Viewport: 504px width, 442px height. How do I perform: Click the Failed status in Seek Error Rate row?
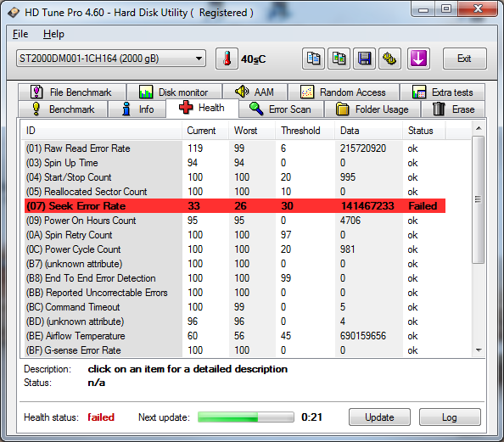423,206
